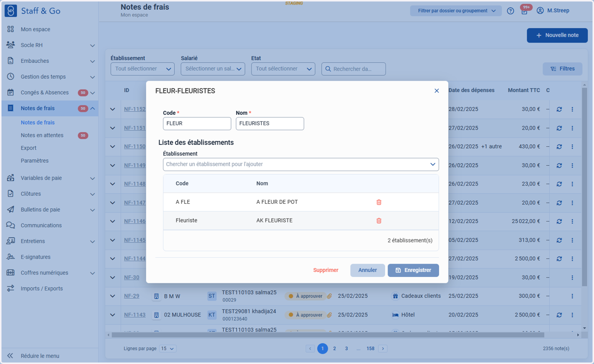Go to next results page arrow
The image size is (594, 364).
point(383,349)
